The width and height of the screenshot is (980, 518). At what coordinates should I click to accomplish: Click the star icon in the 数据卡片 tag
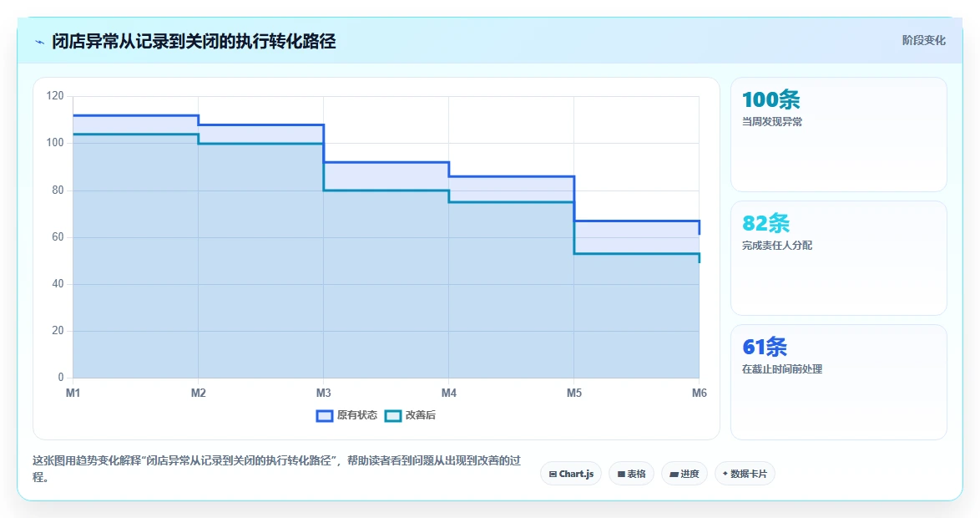[725, 474]
